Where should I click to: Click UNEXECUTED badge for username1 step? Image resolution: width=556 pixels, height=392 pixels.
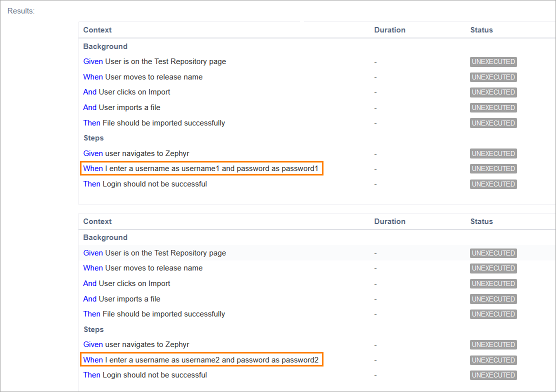493,168
